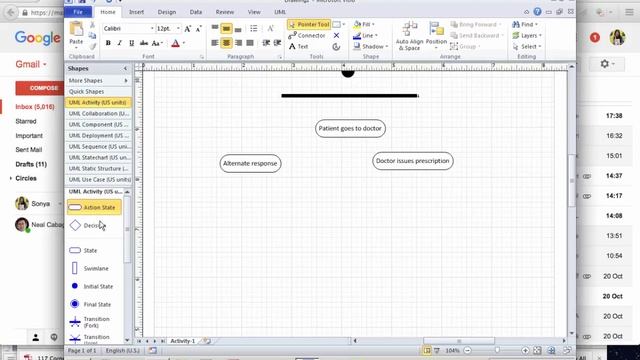Open the Shadow dropdown
This screenshot has width=640, height=360.
click(x=371, y=47)
